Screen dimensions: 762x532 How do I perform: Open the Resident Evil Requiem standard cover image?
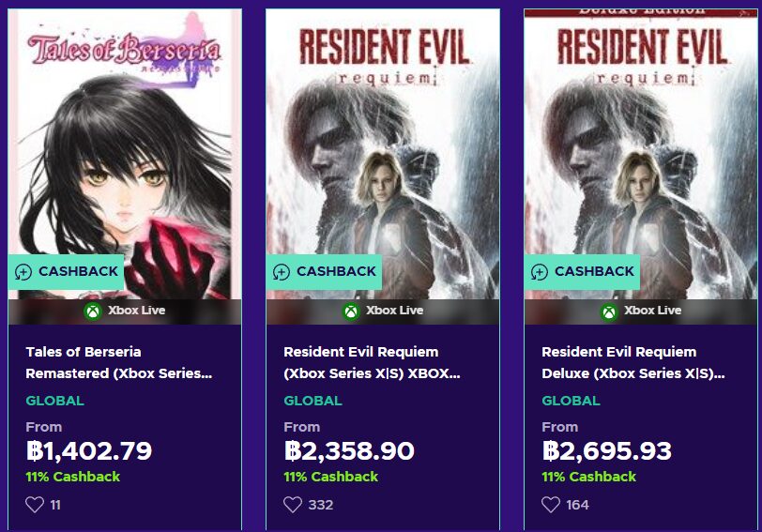[383, 141]
